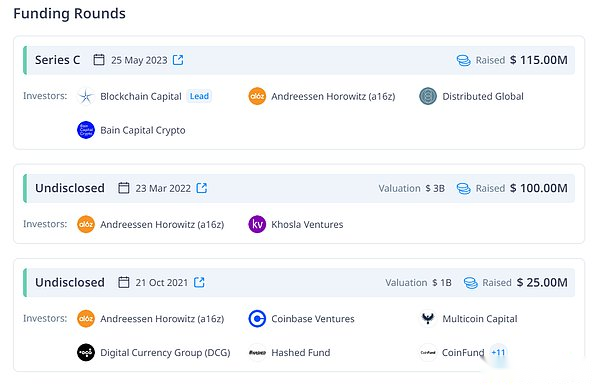Click the Distributed Global logo icon
Image resolution: width=600 pixels, height=391 pixels.
tap(428, 96)
